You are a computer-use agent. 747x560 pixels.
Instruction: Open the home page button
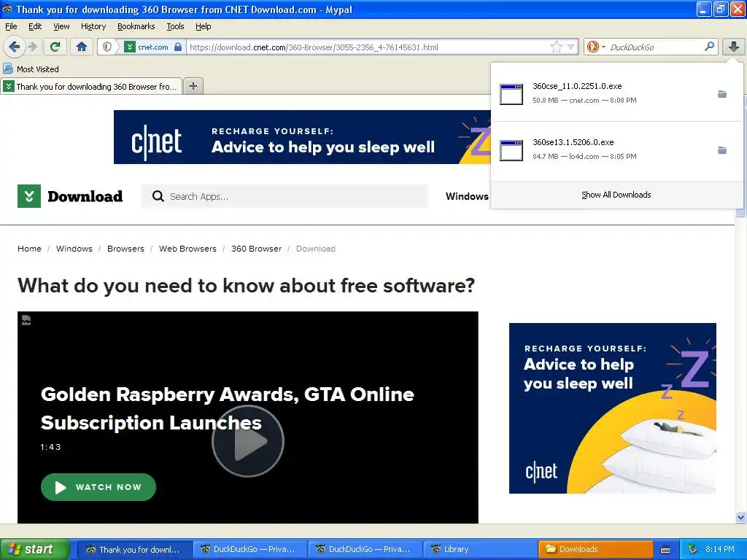tap(82, 47)
